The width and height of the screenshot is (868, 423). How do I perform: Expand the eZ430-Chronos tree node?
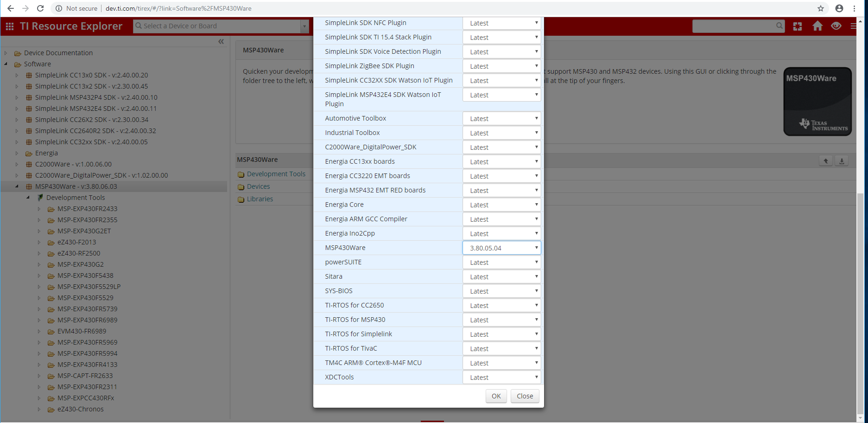pyautogui.click(x=39, y=409)
